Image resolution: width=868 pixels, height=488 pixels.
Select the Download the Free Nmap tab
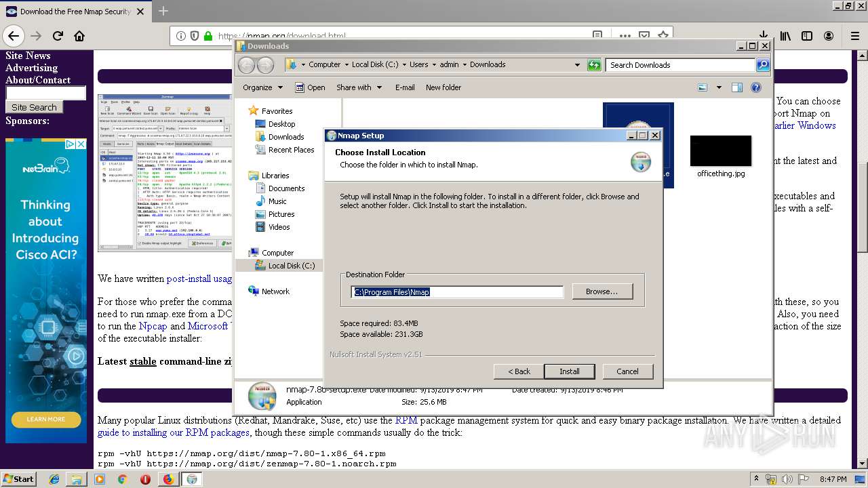coord(75,12)
